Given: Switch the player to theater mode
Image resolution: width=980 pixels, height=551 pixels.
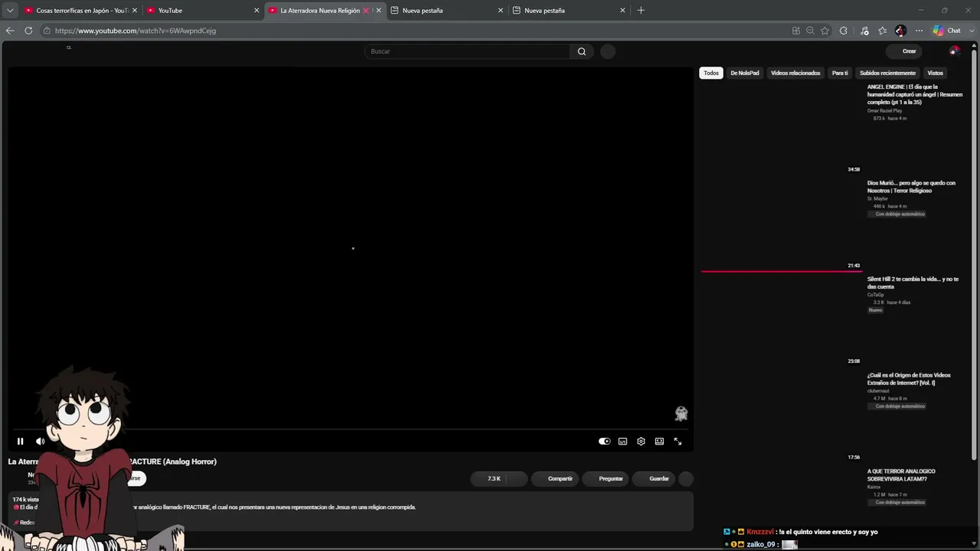Looking at the screenshot, I should [x=659, y=442].
